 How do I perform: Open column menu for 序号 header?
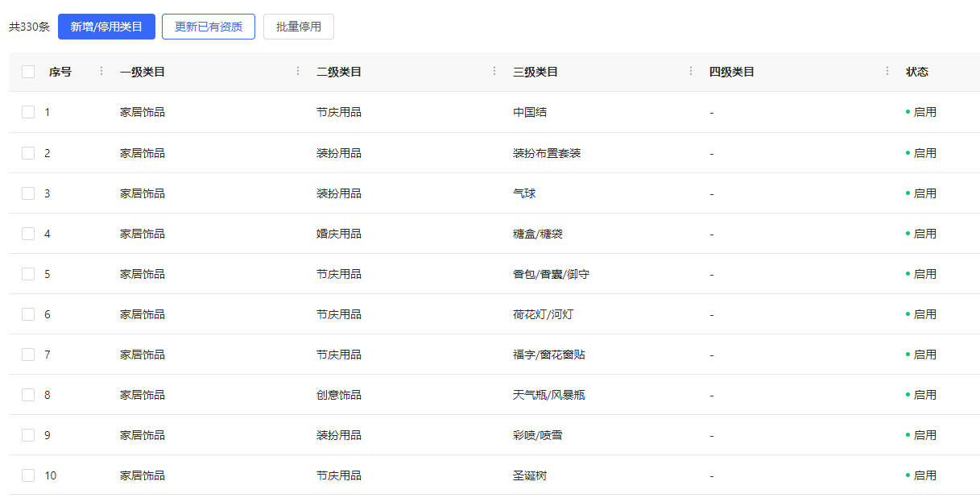click(x=101, y=71)
